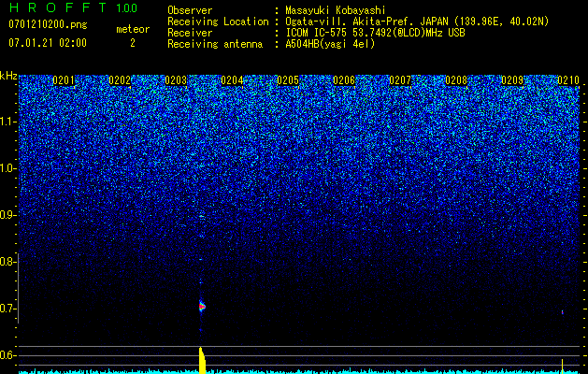Image resolution: width=588 pixels, height=374 pixels.
Task: Click the 0206 time marker
Action: tap(344, 80)
